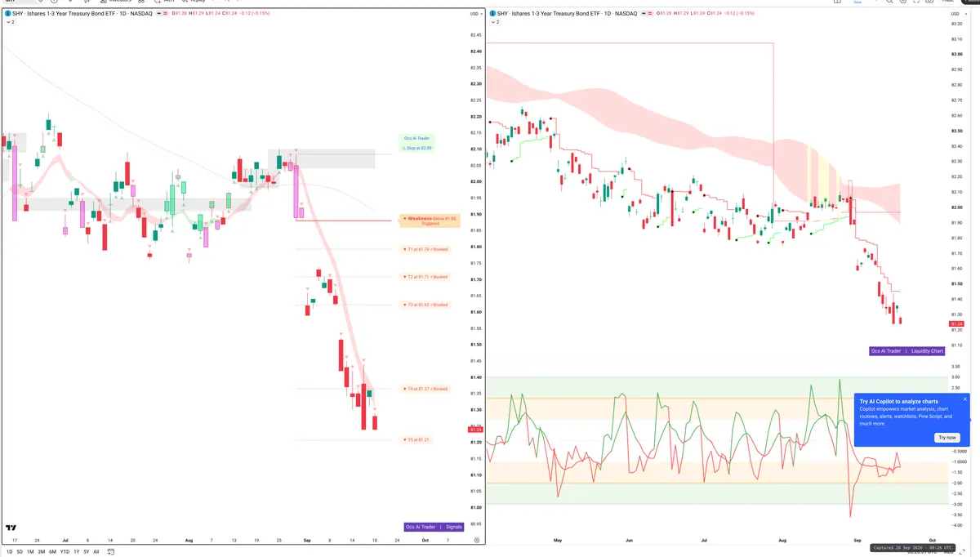Click the T2 at 81.71 Booked label
980x557 pixels.
pyautogui.click(x=426, y=277)
